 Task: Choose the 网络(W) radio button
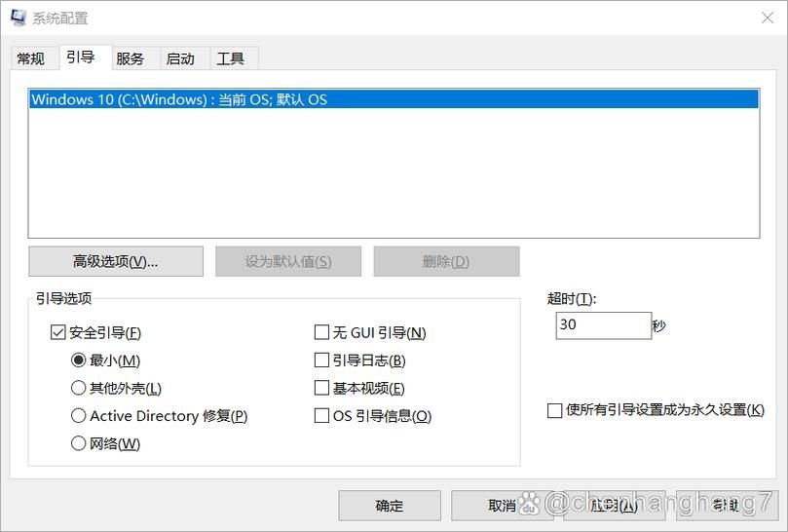click(x=78, y=443)
